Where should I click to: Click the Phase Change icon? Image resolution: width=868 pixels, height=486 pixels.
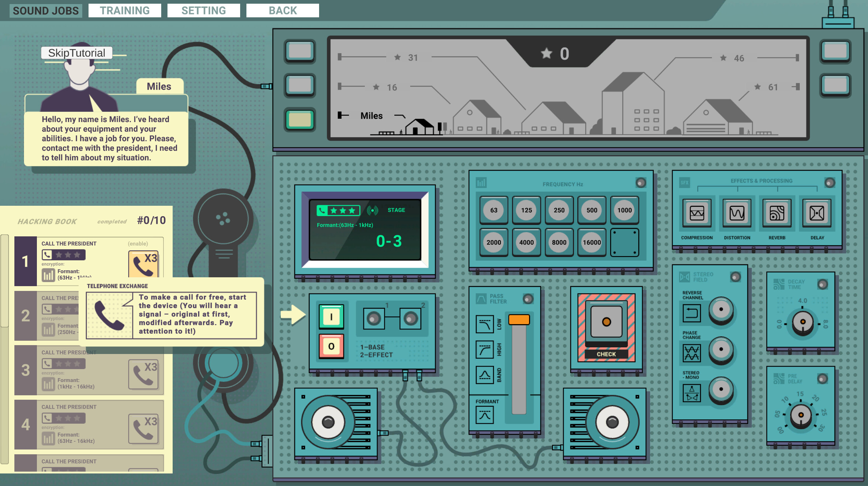tap(692, 353)
